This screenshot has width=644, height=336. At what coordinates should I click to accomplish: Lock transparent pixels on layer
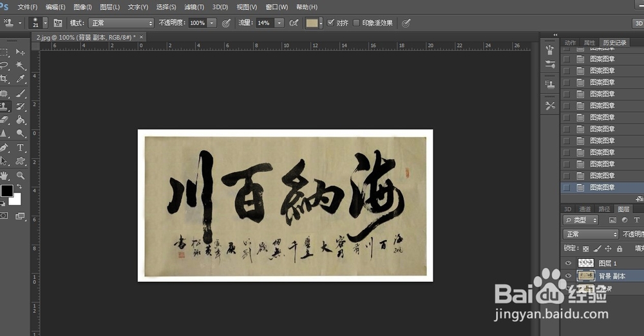click(x=585, y=248)
